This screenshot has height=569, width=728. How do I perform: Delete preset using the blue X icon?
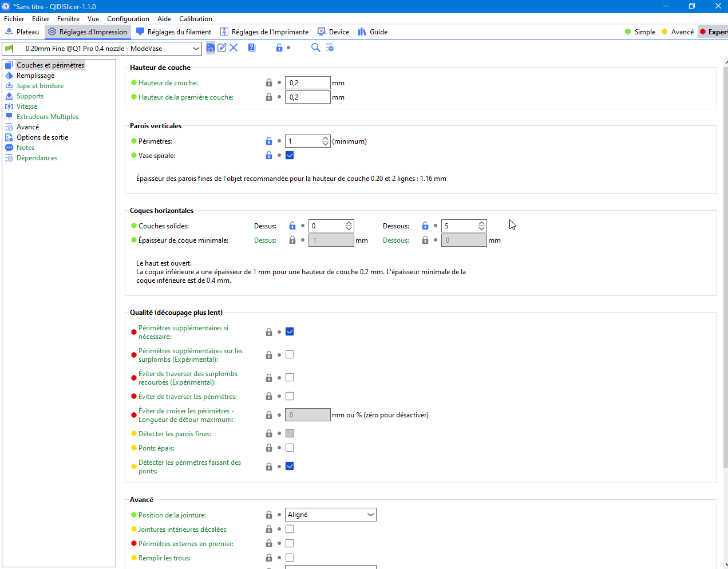(x=234, y=48)
